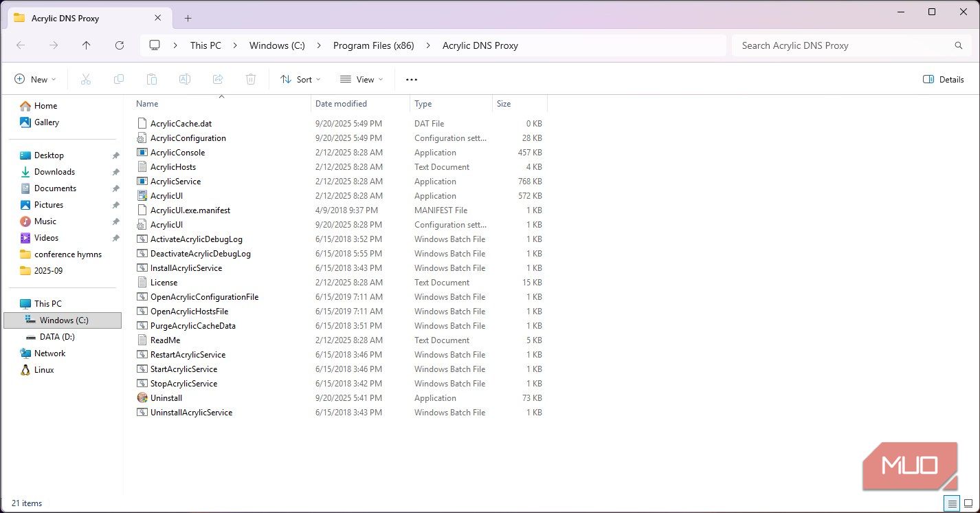Click the Copy icon in toolbar
Viewport: 980px width, 513px height.
[119, 79]
